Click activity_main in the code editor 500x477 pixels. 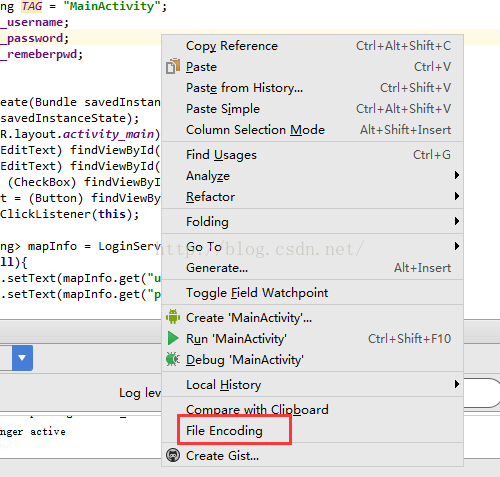(x=109, y=134)
